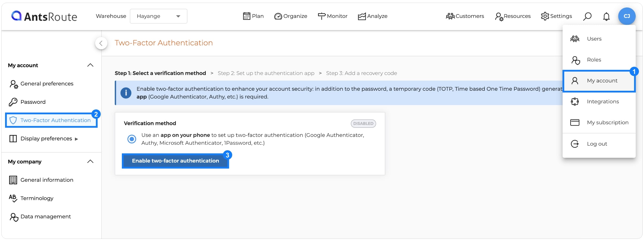The image size is (644, 241).
Task: Collapse the sidebar with the back arrow
Action: pos(101,43)
